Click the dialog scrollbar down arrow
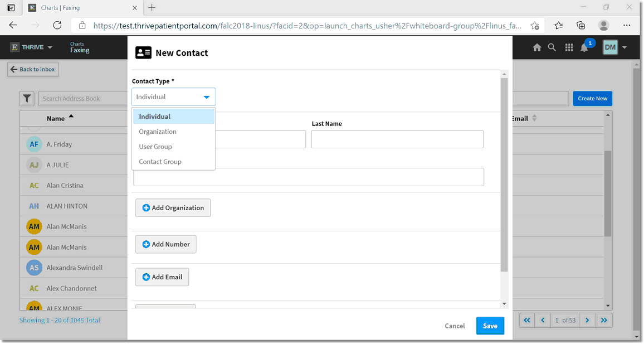644x344 pixels. [504, 304]
